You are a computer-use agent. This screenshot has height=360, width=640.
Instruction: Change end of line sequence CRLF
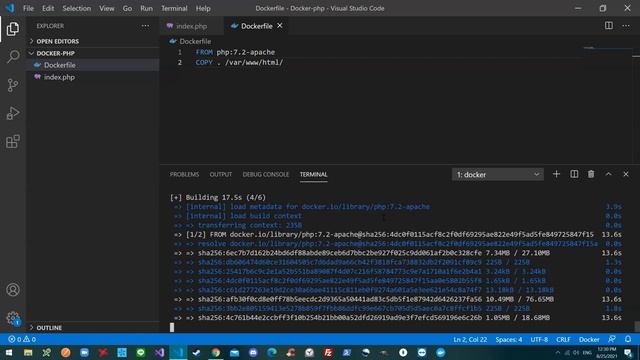pyautogui.click(x=563, y=339)
